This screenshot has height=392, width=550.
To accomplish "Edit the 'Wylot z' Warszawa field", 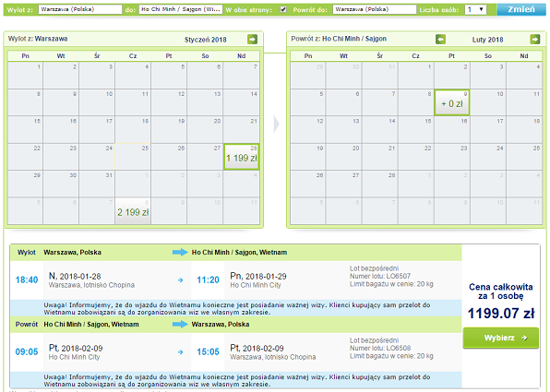I will (x=80, y=9).
